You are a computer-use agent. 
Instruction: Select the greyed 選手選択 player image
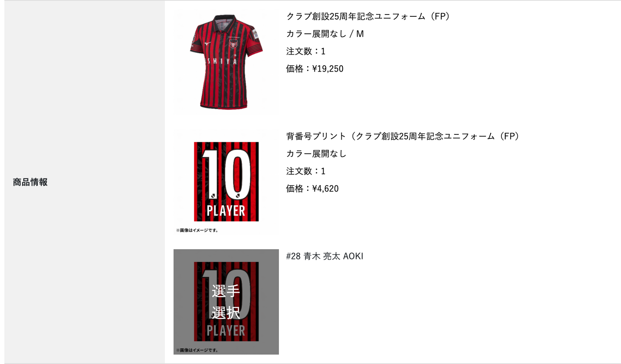tap(226, 302)
